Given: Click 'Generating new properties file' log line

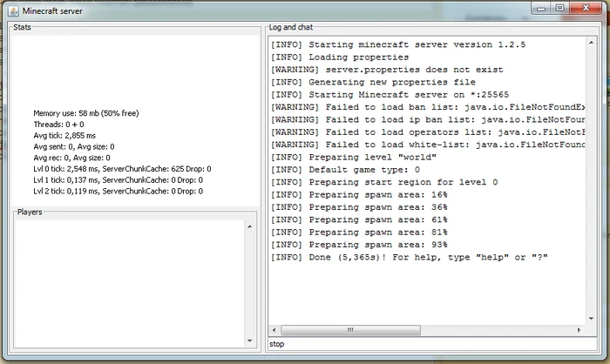Looking at the screenshot, I should pyautogui.click(x=373, y=82).
